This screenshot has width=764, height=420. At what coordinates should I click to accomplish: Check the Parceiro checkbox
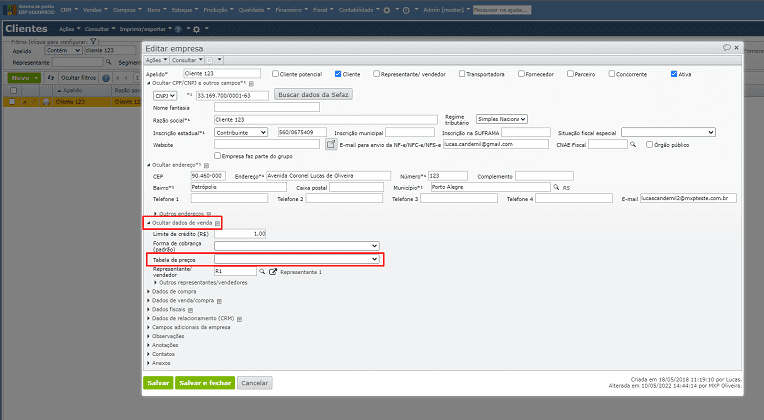coord(570,74)
